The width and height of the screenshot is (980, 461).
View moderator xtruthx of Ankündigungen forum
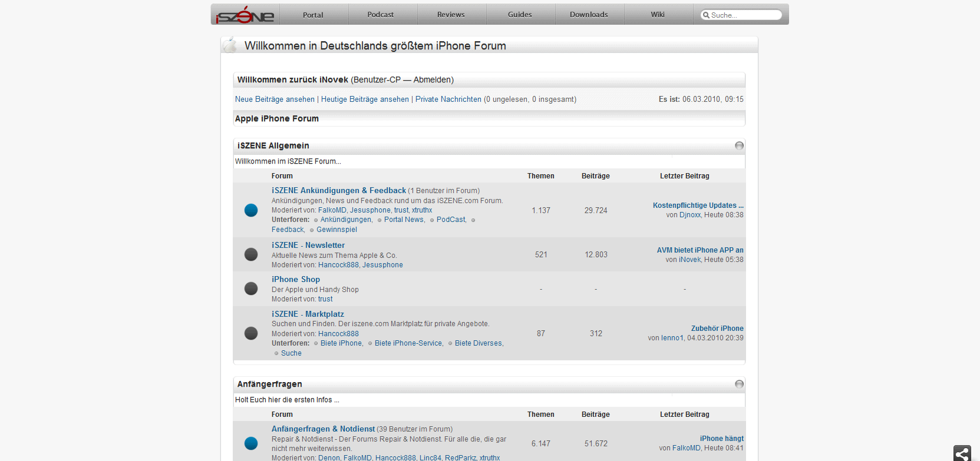pyautogui.click(x=422, y=210)
